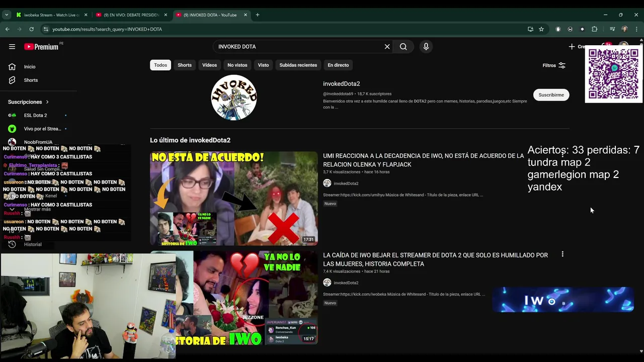Image resolution: width=644 pixels, height=362 pixels.
Task: Open tab search dropdown arrow
Action: [x=7, y=15]
